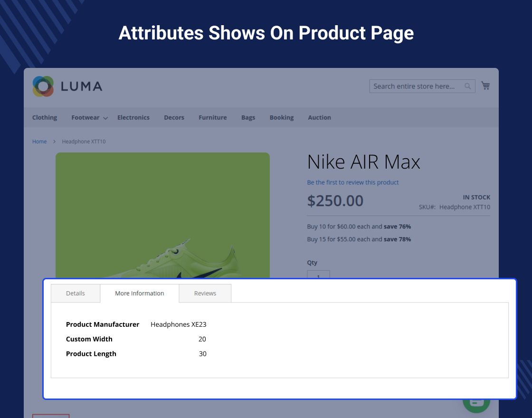Screen dimensions: 532x418
Task: Switch to the Reviews tab
Action: tap(205, 293)
